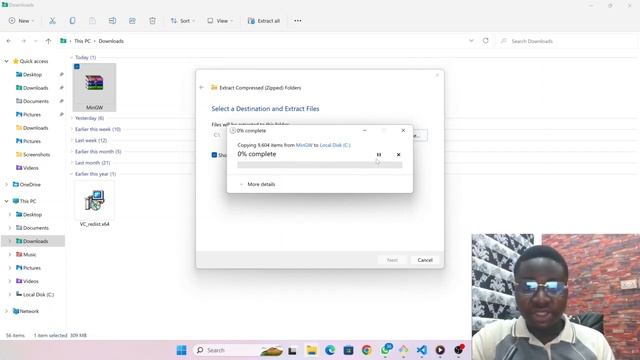This screenshot has width=640, height=360.
Task: Refresh the Downloads folder view
Action: coord(485,41)
